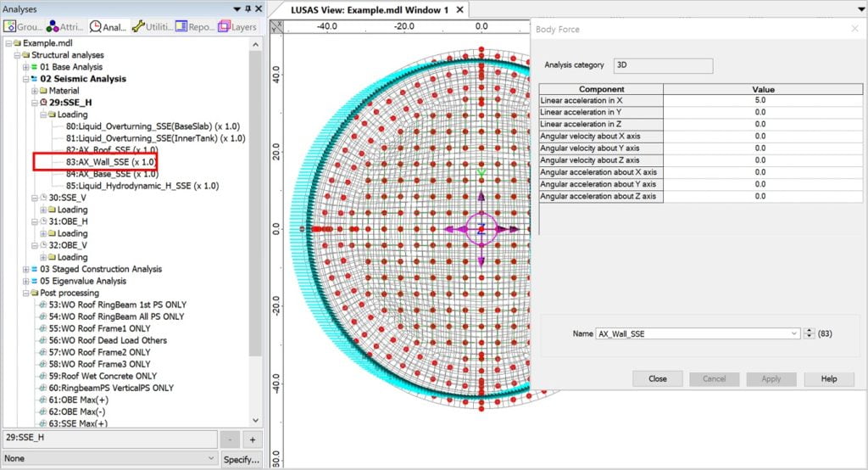This screenshot has height=470, width=868.
Task: Click the attribute number stepper arrows
Action: click(x=810, y=334)
